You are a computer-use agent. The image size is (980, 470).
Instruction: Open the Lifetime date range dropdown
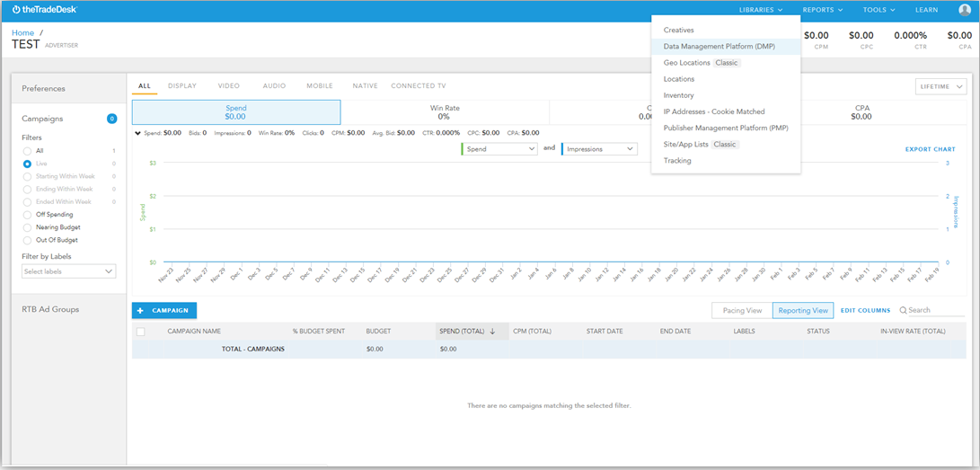940,87
